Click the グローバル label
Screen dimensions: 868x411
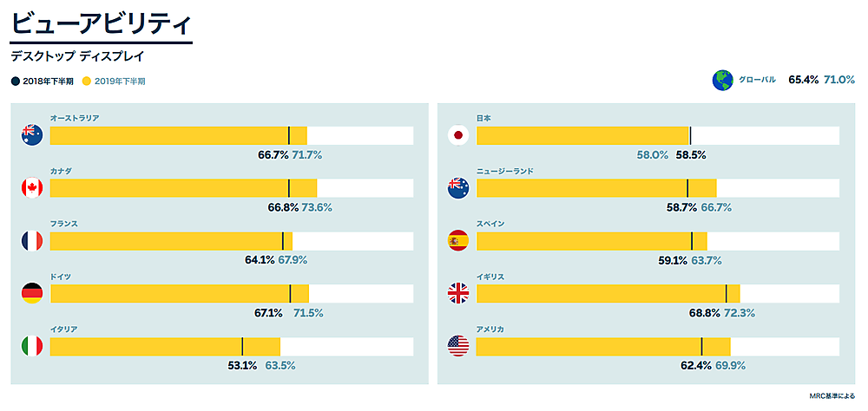coord(757,81)
